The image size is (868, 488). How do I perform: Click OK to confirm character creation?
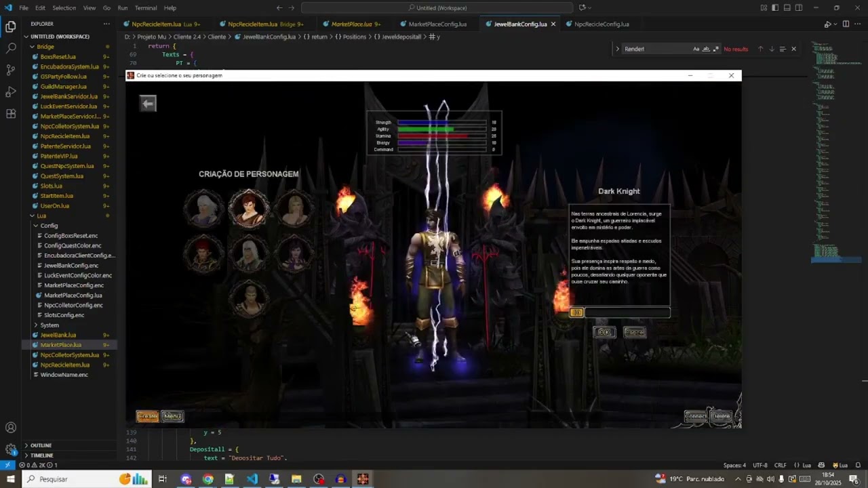pyautogui.click(x=604, y=332)
